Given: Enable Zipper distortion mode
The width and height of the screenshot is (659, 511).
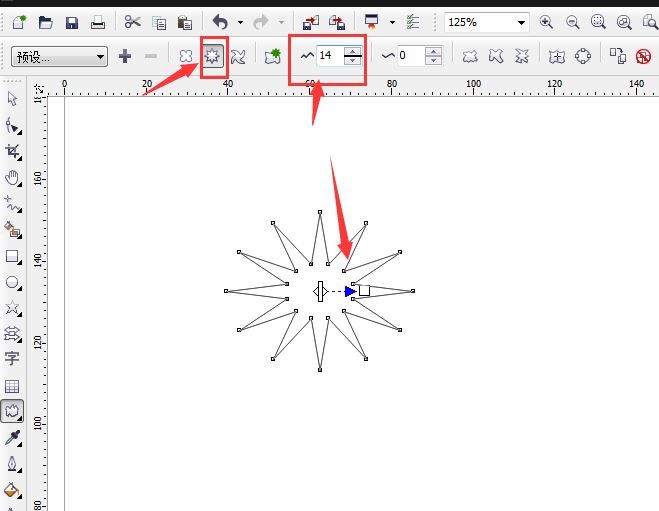Looking at the screenshot, I should (x=213, y=57).
